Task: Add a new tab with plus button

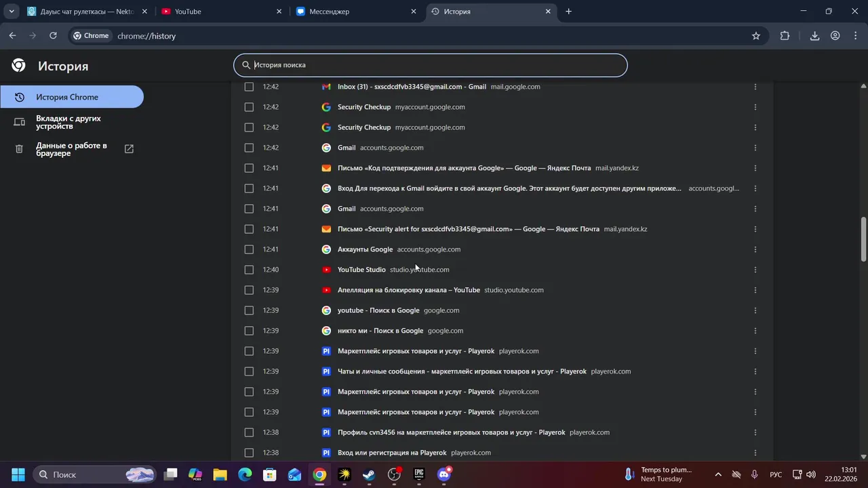Action: 568,12
